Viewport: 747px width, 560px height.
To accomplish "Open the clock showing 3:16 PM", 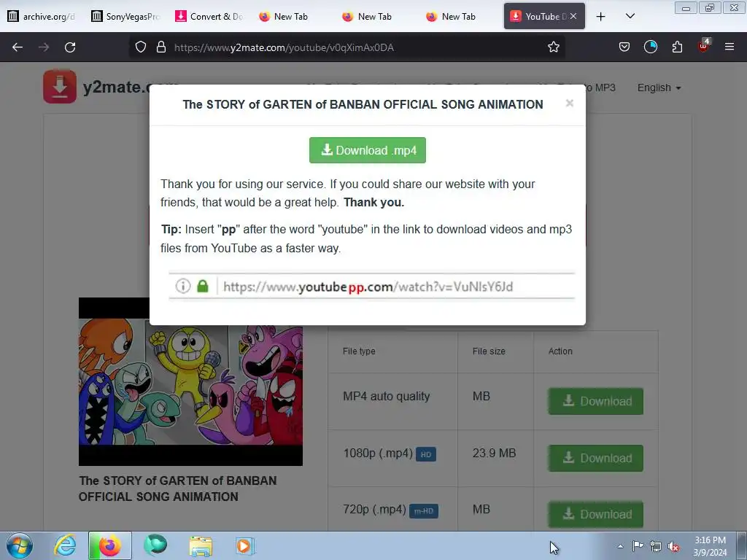I will point(710,545).
